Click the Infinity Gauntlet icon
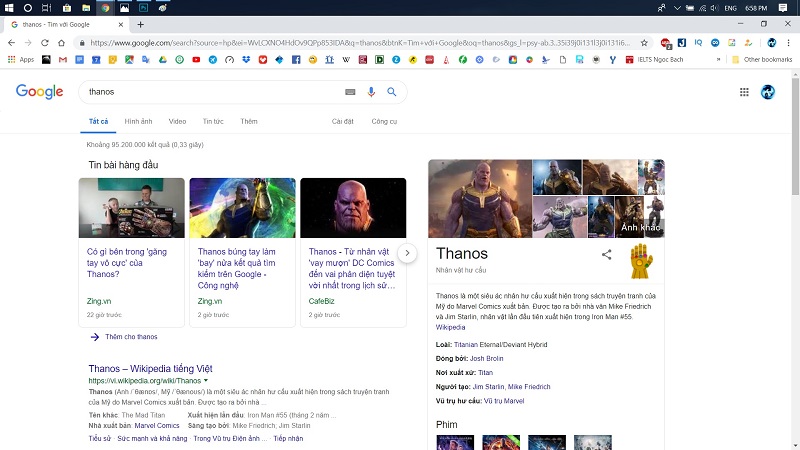Screen dimensions: 800x450 click(x=641, y=261)
